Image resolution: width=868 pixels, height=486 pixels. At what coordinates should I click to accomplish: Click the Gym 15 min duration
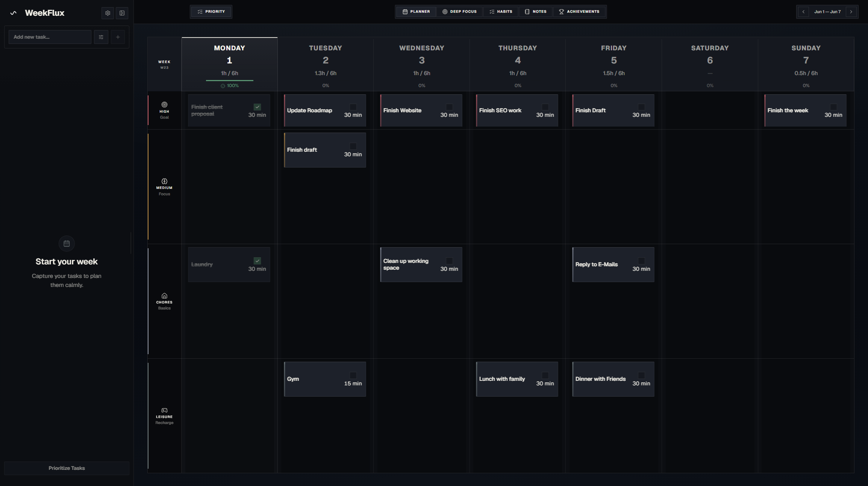[x=353, y=383]
